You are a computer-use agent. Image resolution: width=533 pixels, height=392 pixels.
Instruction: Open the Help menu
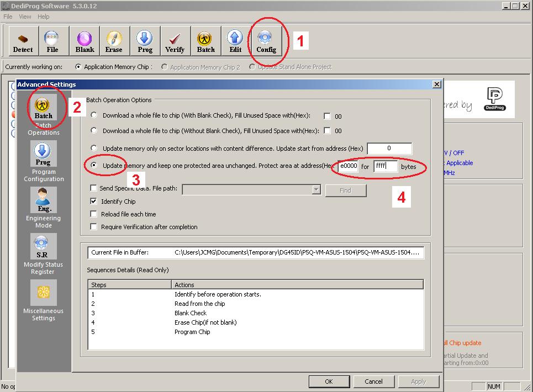43,17
